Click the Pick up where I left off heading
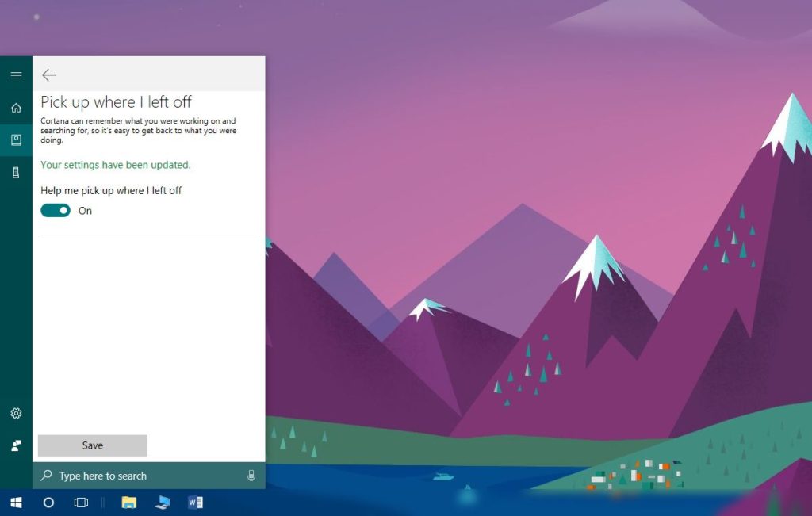This screenshot has height=516, width=812. click(x=116, y=102)
